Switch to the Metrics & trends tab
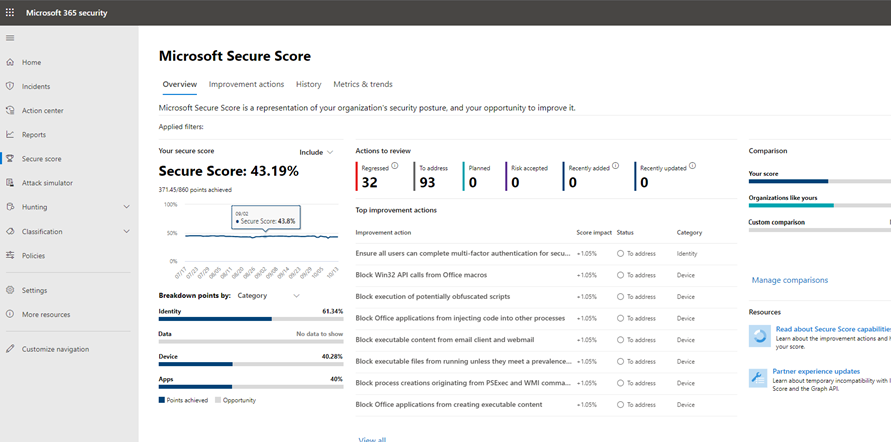Image resolution: width=891 pixels, height=442 pixels. click(x=363, y=84)
